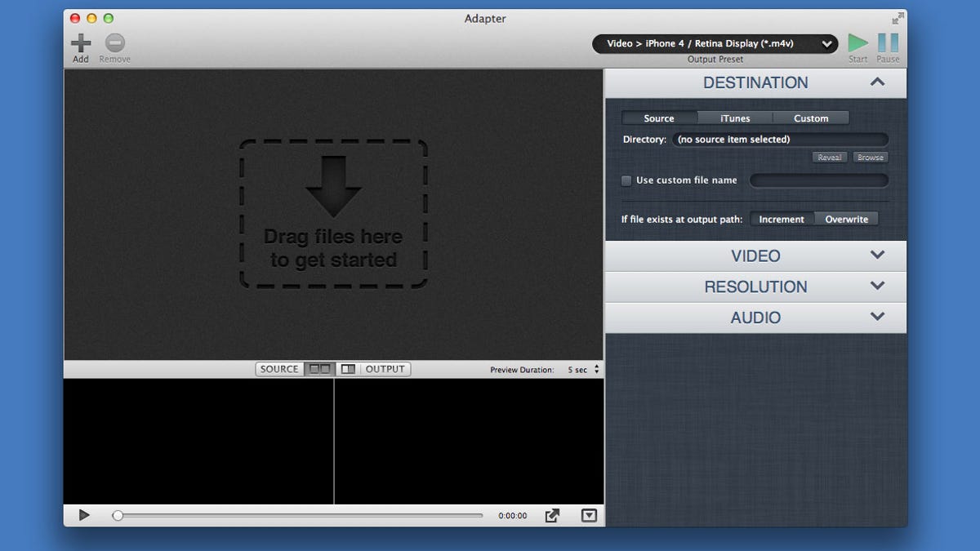
Task: Click the Browse button
Action: (x=870, y=158)
